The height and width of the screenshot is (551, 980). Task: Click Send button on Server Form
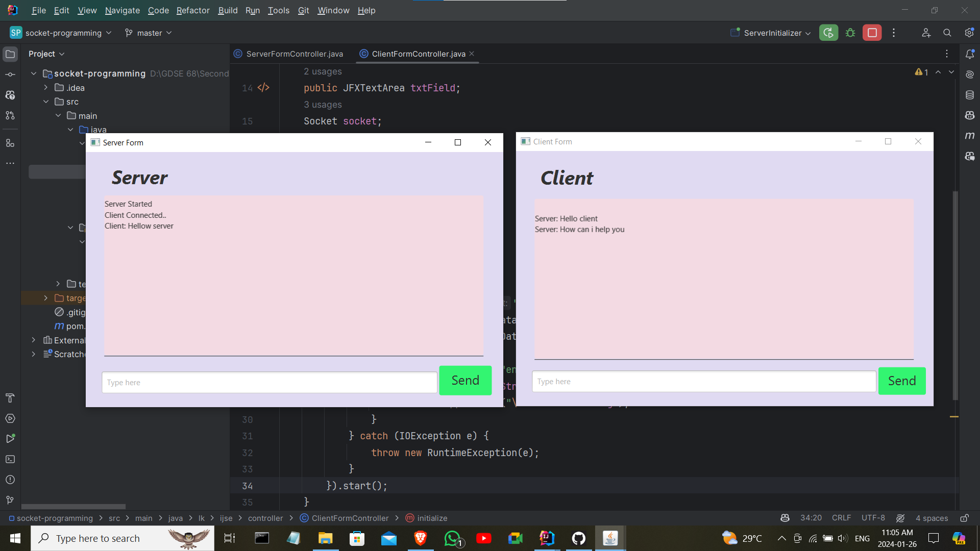465,381
